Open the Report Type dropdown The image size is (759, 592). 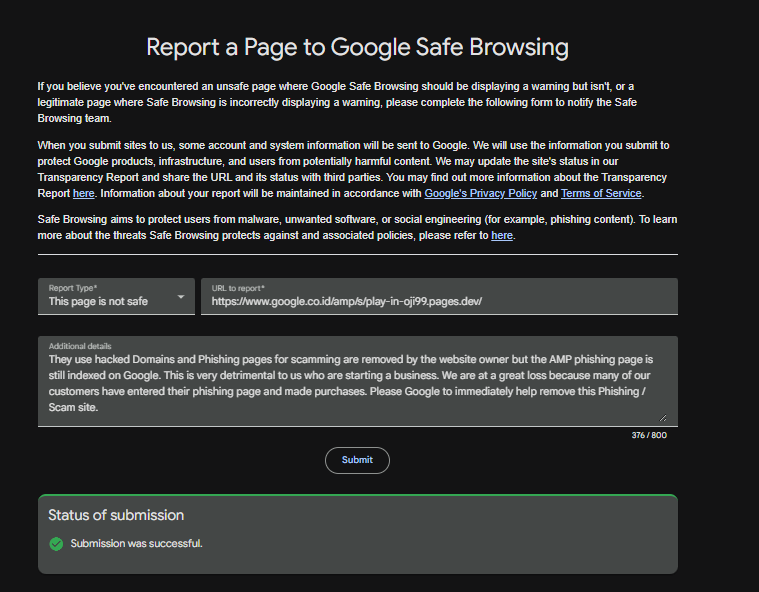[116, 296]
